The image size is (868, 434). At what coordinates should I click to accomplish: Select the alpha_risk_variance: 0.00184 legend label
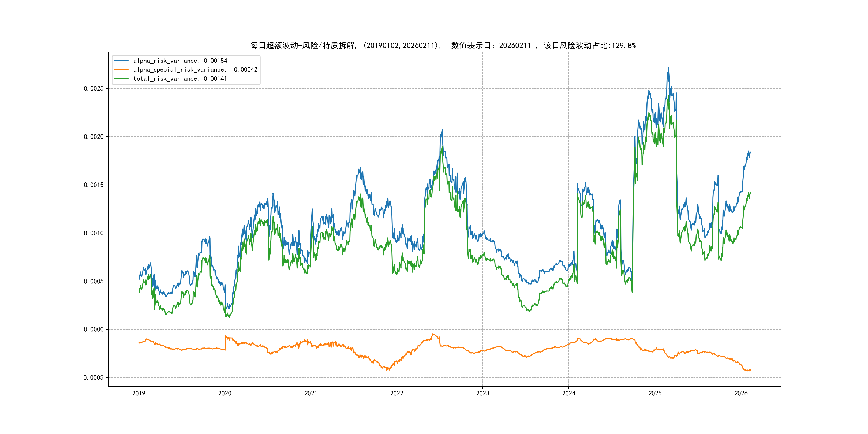[180, 61]
